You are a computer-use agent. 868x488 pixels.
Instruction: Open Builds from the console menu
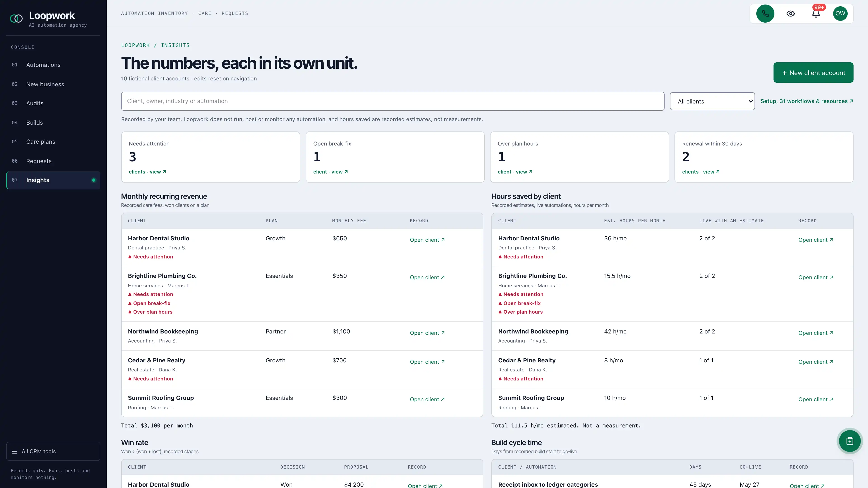point(53,123)
